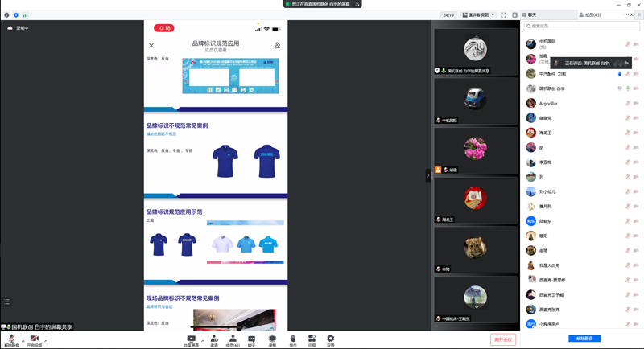Open the 录制 record icon in toolbar

coord(272,339)
